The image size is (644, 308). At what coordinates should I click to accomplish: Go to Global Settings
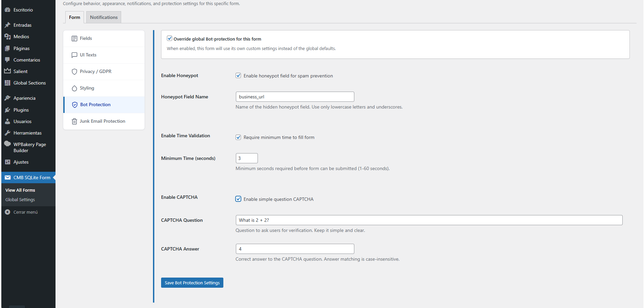point(20,199)
